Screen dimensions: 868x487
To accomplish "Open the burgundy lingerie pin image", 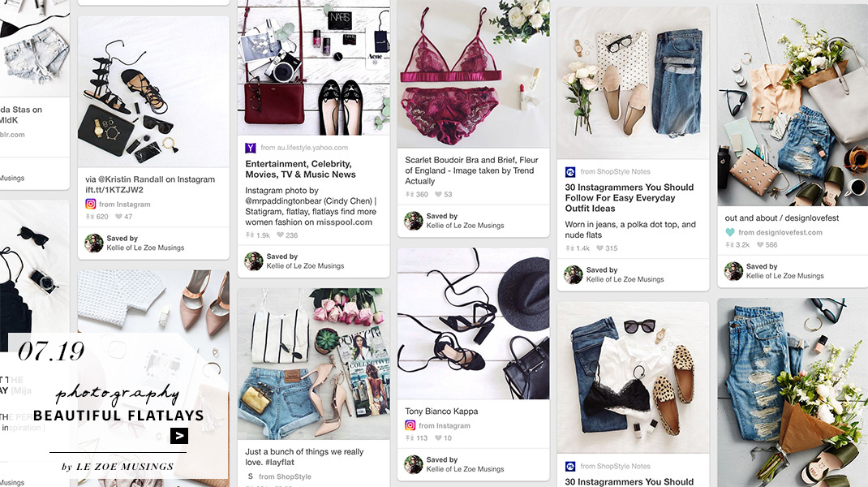I will pyautogui.click(x=473, y=75).
